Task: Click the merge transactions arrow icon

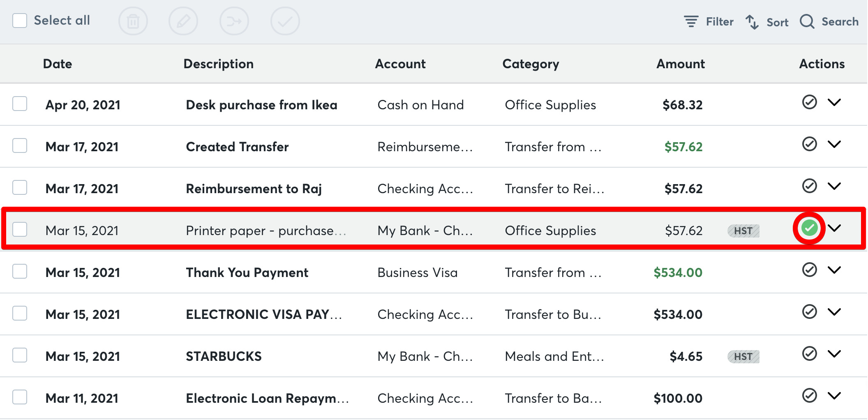Action: (234, 21)
